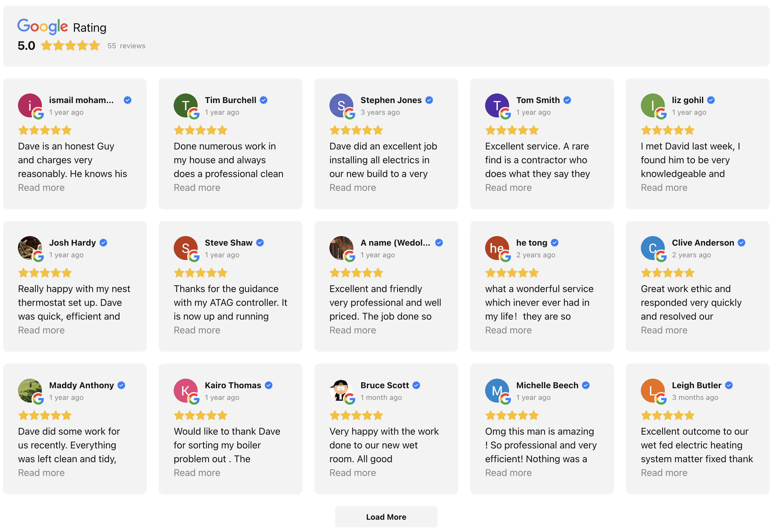The image size is (775, 532).
Task: Expand Steve Shaw's ATAG controller review
Action: (197, 330)
